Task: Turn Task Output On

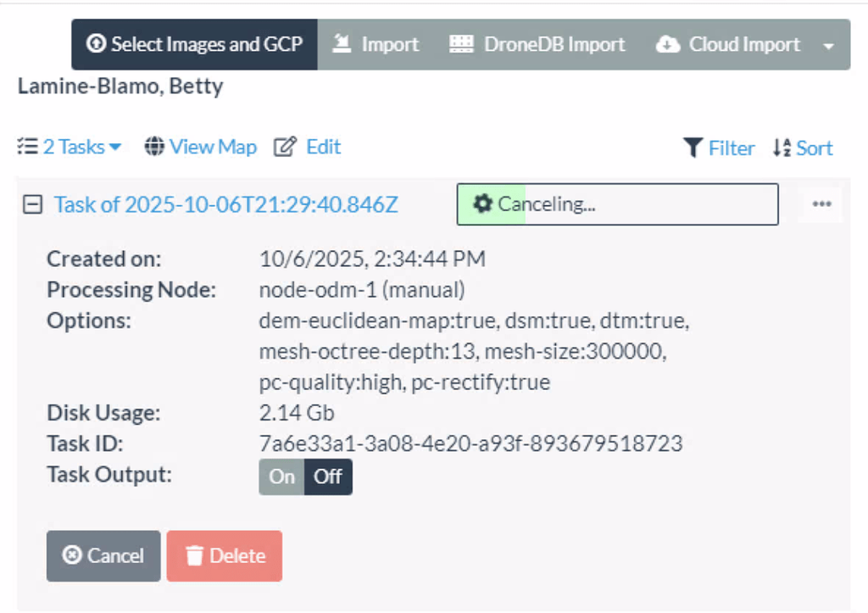Action: [x=281, y=476]
